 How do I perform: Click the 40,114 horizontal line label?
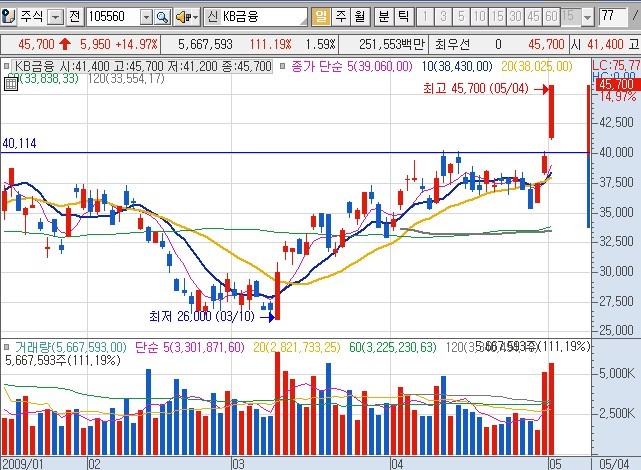(19, 143)
